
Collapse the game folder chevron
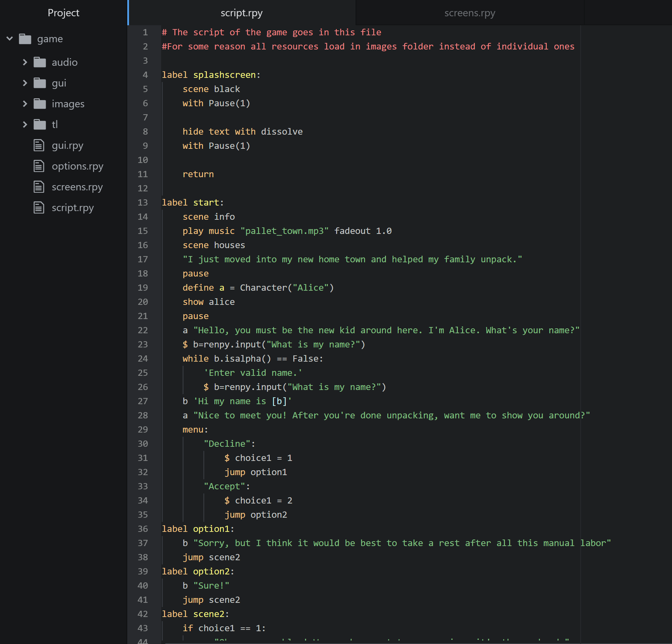click(x=10, y=38)
